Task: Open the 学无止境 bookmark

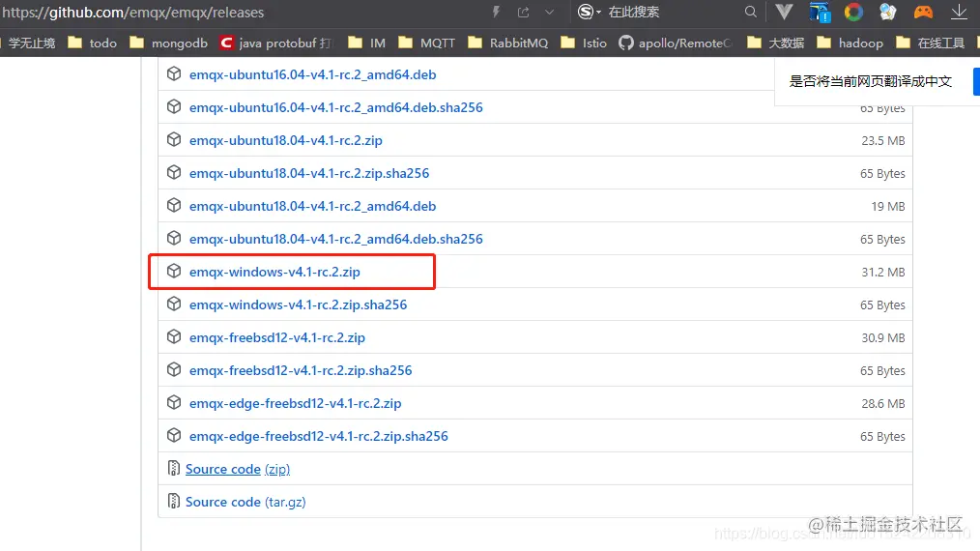Action: (x=31, y=43)
